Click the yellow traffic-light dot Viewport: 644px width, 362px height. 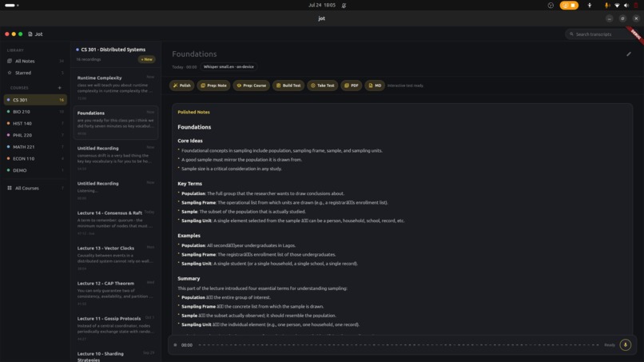click(14, 34)
